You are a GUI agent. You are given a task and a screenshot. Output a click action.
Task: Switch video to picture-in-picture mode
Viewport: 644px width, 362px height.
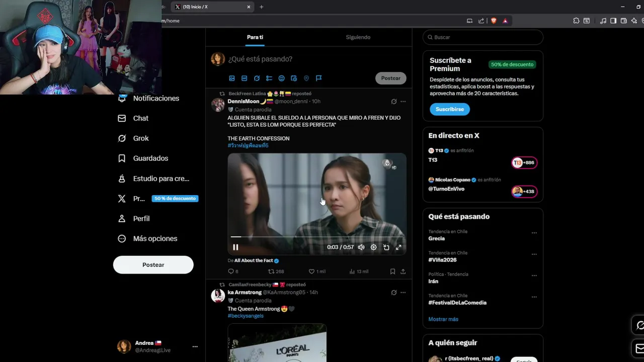coord(386,247)
